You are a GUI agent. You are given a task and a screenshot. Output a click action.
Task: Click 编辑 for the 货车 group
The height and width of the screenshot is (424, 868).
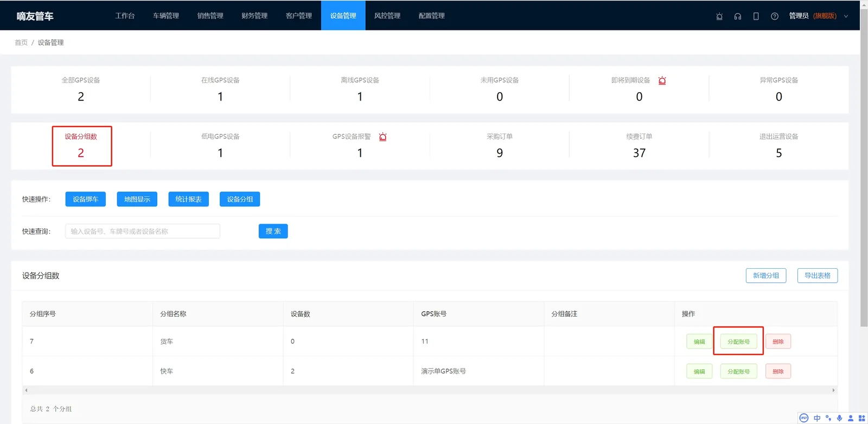coord(699,341)
